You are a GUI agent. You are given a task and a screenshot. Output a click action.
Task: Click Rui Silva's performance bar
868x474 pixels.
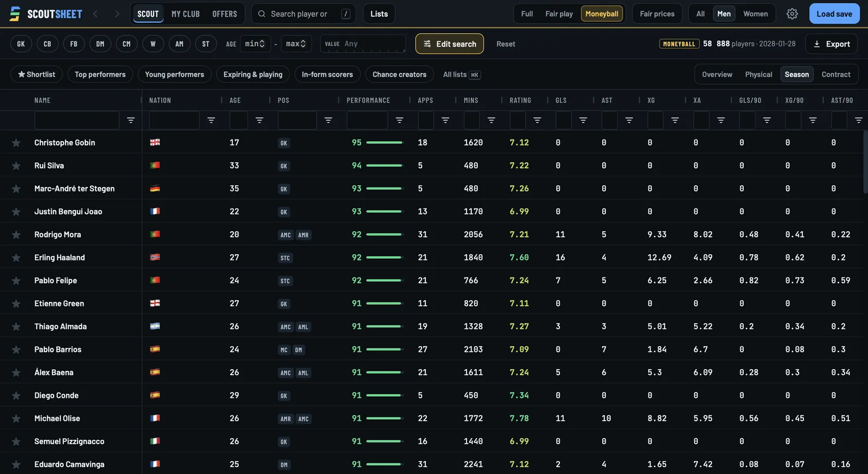click(384, 166)
